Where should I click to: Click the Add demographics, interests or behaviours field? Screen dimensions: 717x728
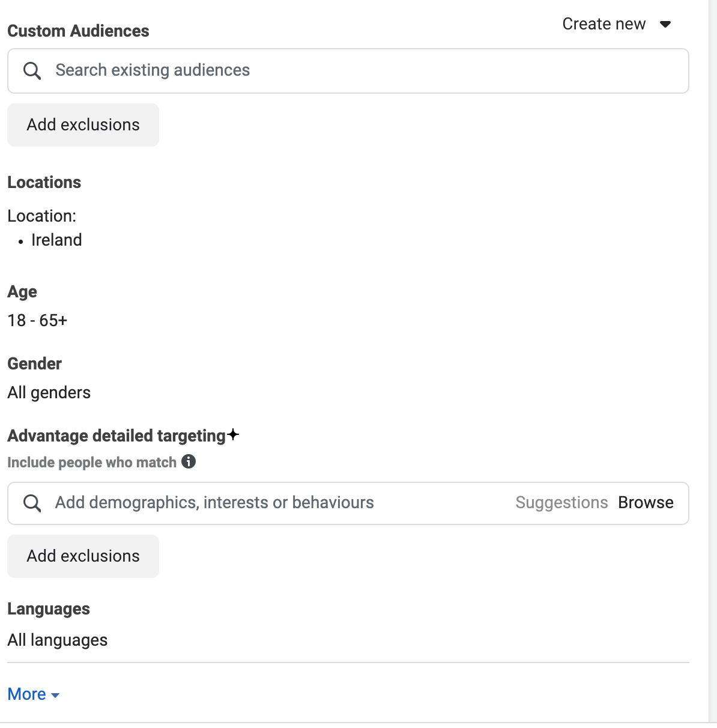point(270,503)
